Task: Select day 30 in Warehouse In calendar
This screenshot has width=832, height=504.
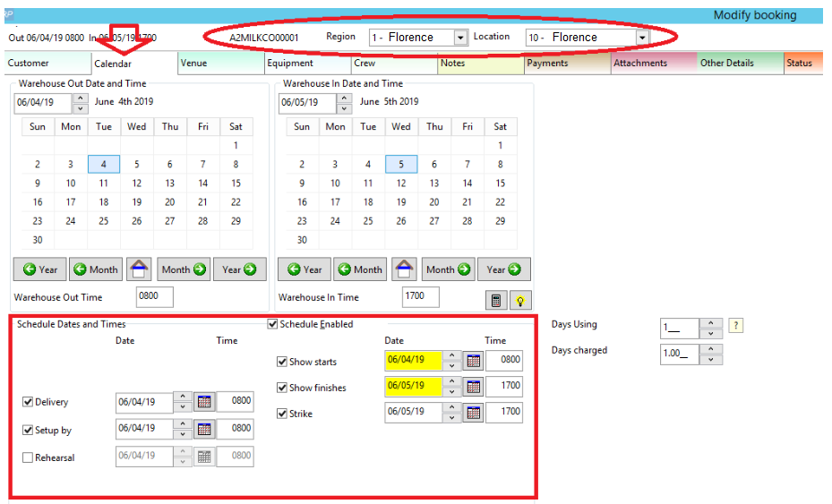Action: tap(302, 240)
